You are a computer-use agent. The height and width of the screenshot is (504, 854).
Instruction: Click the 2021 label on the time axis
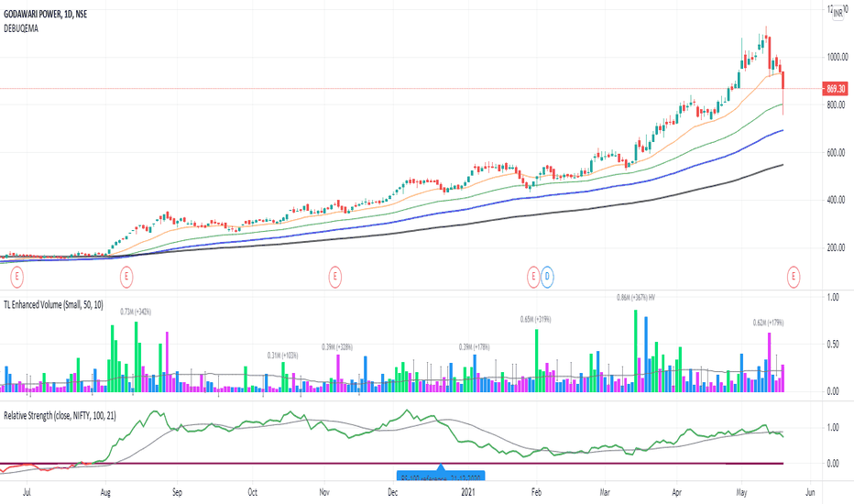click(x=468, y=493)
